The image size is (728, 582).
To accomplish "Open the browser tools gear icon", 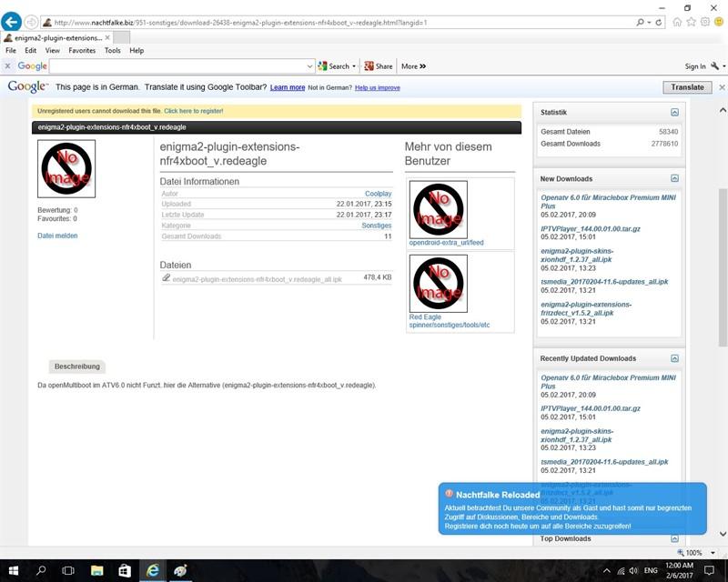I will (x=705, y=22).
